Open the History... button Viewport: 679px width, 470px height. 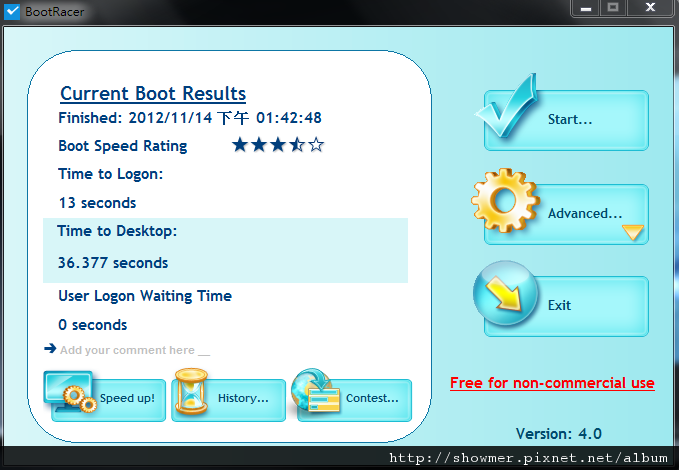point(229,400)
